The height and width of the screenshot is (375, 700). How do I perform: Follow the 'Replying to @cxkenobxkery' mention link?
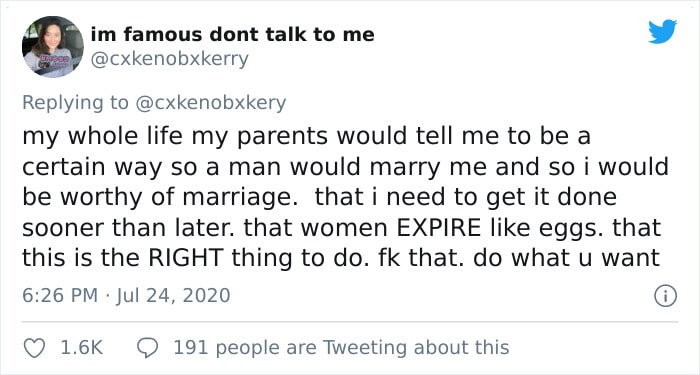coord(210,103)
